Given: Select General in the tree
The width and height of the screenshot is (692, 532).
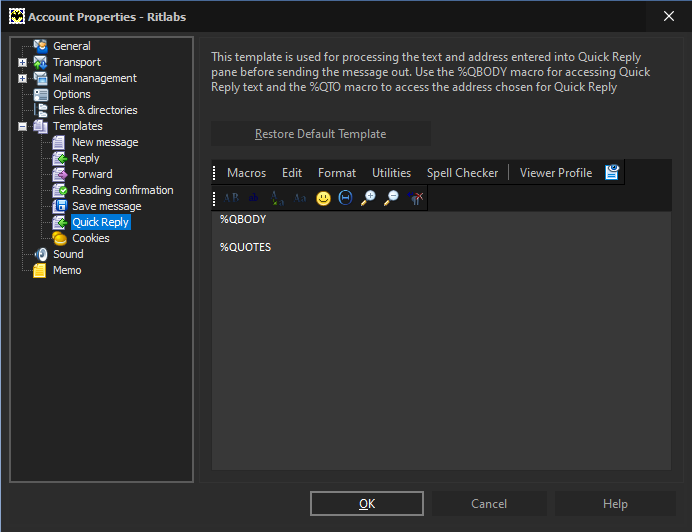Looking at the screenshot, I should click(71, 46).
